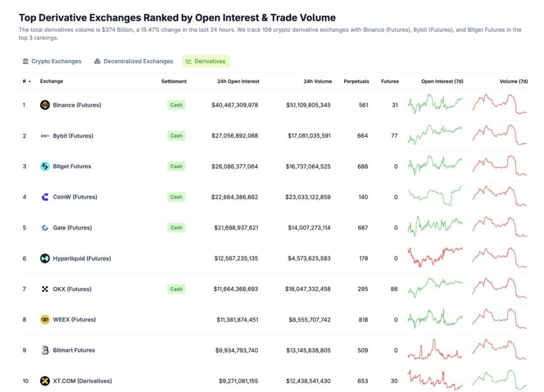View XT.COM Volume 7d sparkline chart
This screenshot has width=544, height=392.
(x=499, y=379)
